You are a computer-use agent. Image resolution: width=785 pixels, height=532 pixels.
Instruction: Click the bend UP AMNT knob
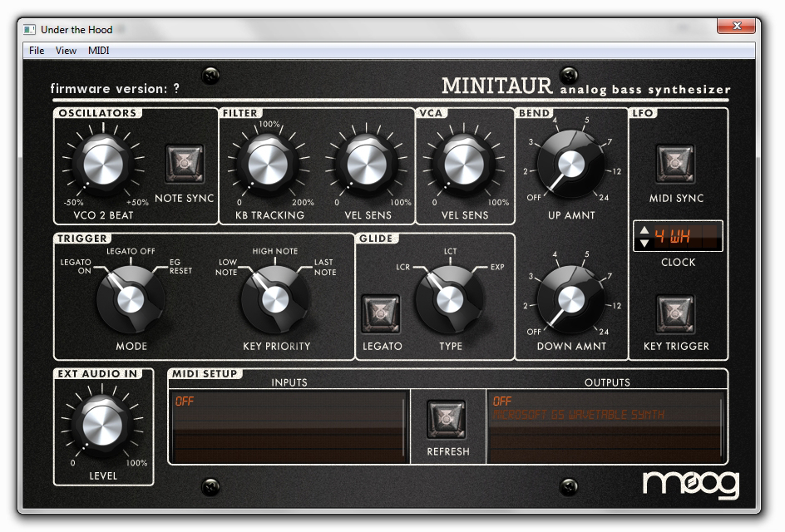coord(570,164)
